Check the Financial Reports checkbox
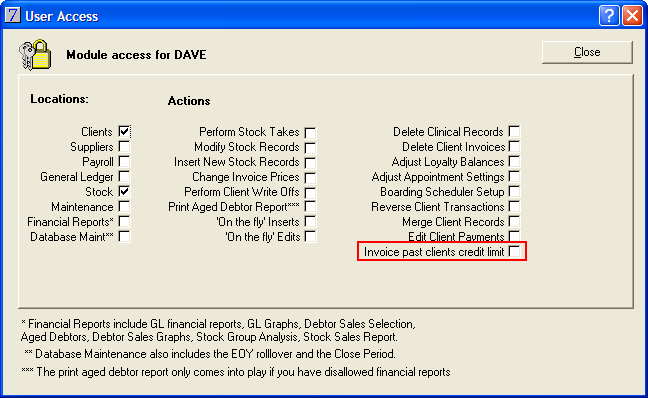Viewport: 648px width, 398px height. click(124, 222)
